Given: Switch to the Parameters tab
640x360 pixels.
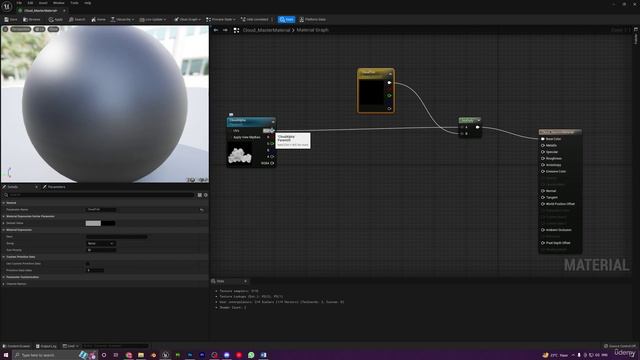Looking at the screenshot, I should click(54, 187).
